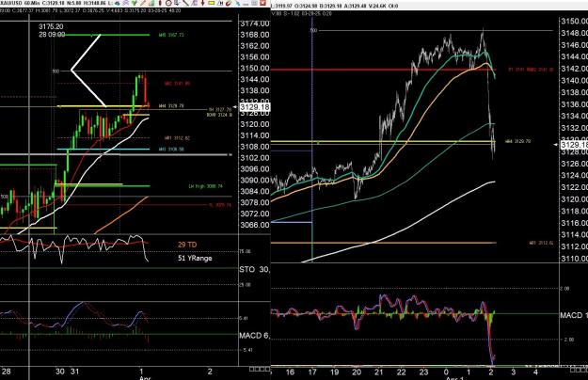The image size is (588, 380).
Task: Click 3110.00 on right price axis
Action: pyautogui.click(x=575, y=259)
